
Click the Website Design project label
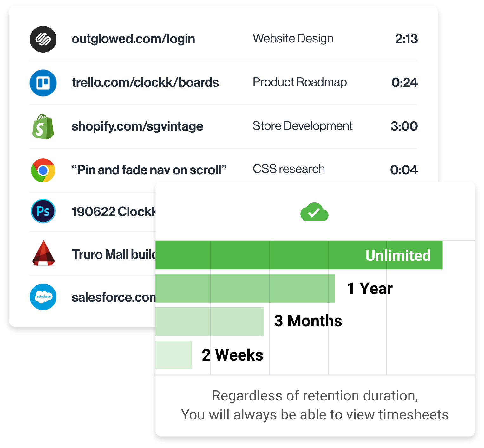(293, 39)
